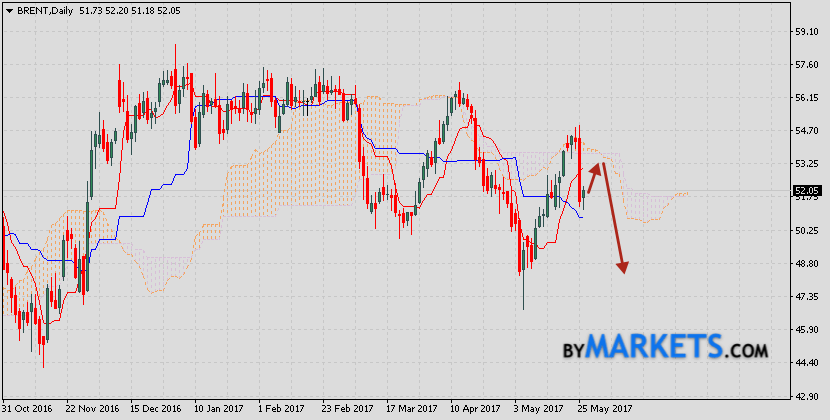Open the byMARKETS.com watermark logo
Viewport: 830px width, 420px height.
(x=663, y=348)
